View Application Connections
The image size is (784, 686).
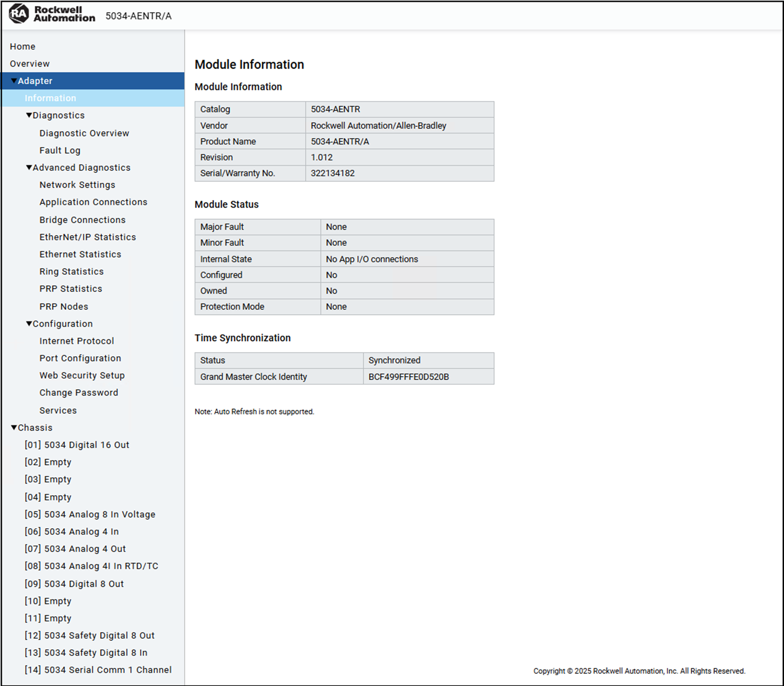coord(93,202)
